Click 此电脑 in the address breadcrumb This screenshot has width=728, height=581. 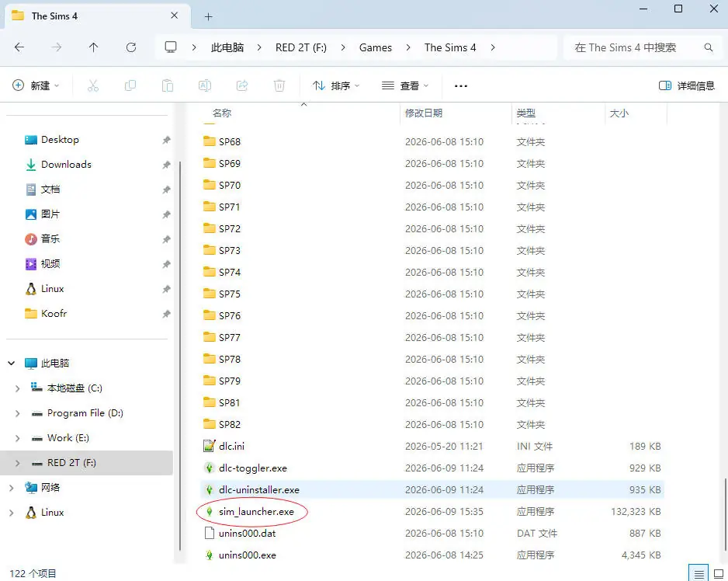tap(227, 47)
